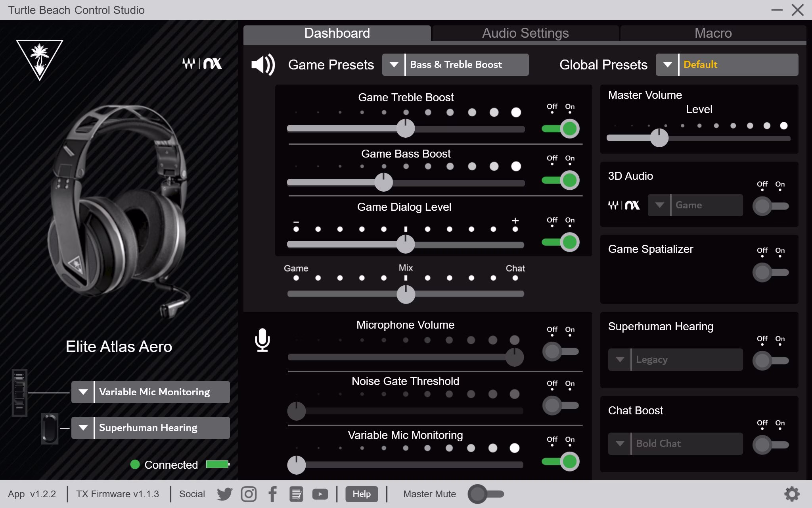Open the Game Presets dropdown arrow

click(x=393, y=65)
